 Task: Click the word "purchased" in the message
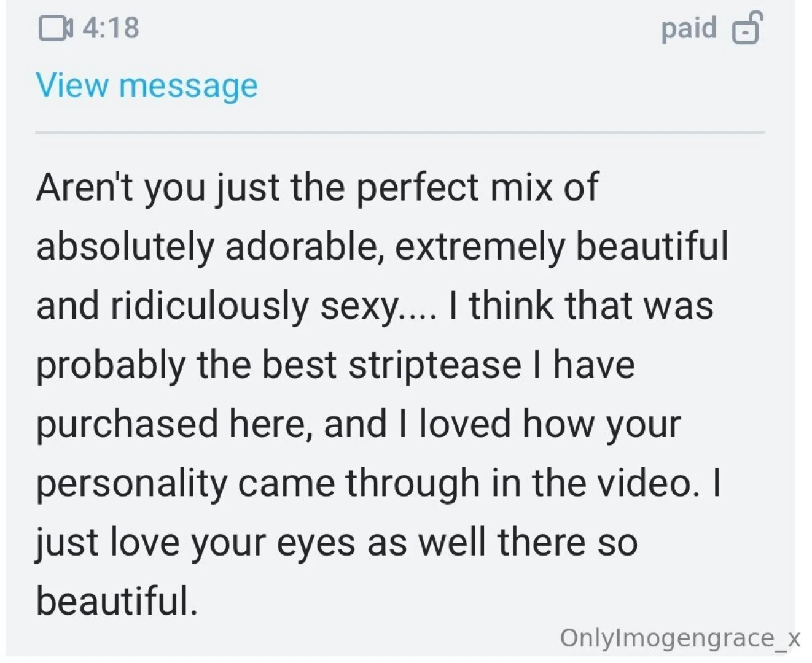[127, 424]
